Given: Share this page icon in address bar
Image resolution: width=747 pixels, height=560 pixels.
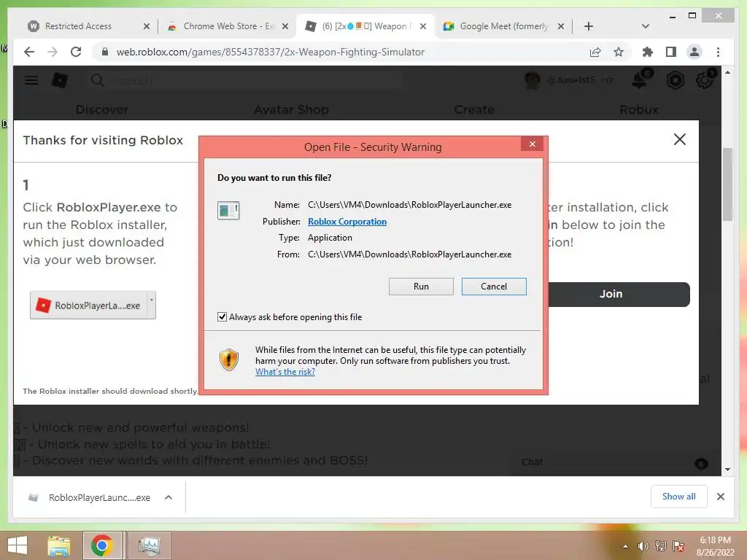Looking at the screenshot, I should pyautogui.click(x=595, y=52).
